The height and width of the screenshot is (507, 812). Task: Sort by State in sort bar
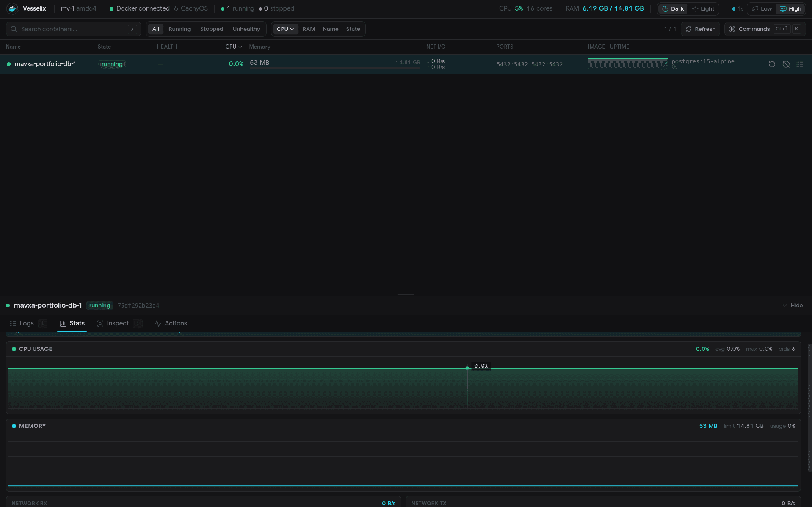point(353,29)
